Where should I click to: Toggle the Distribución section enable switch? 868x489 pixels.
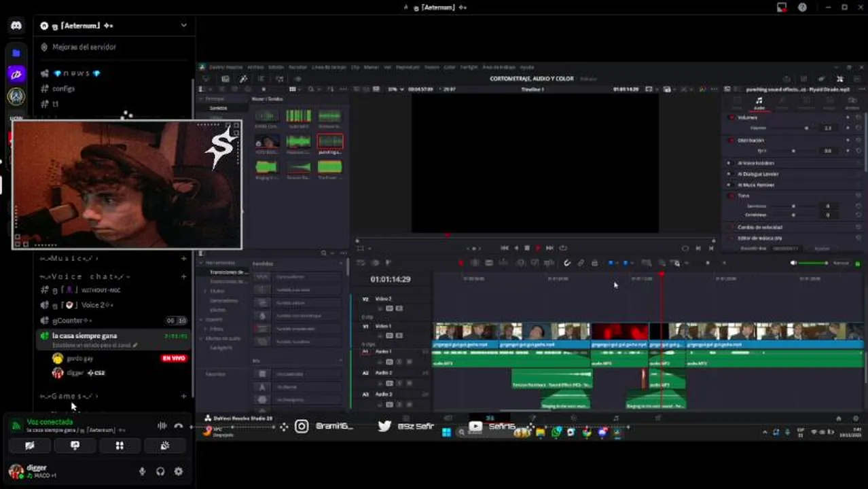[x=731, y=141]
